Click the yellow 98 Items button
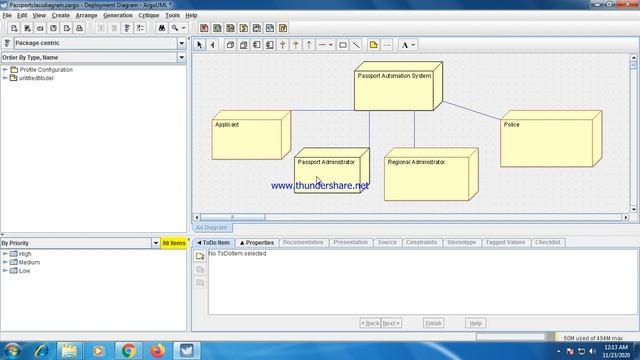The width and height of the screenshot is (640, 360). (x=174, y=243)
